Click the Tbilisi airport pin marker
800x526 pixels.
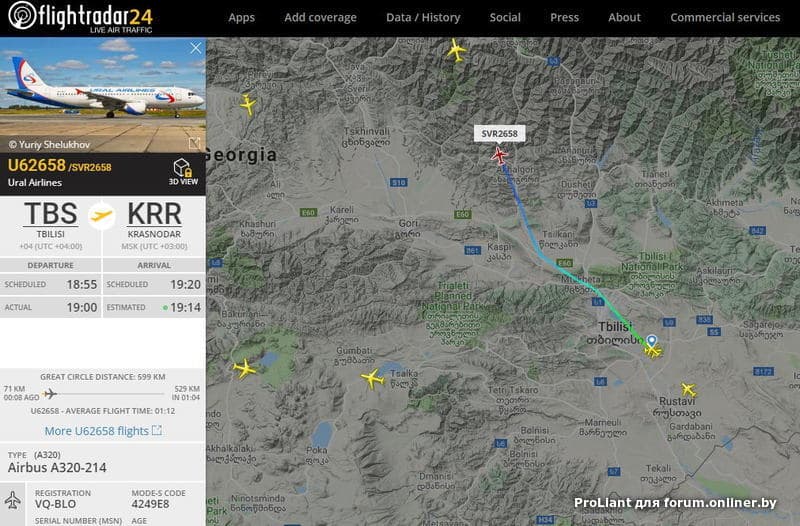[x=652, y=341]
